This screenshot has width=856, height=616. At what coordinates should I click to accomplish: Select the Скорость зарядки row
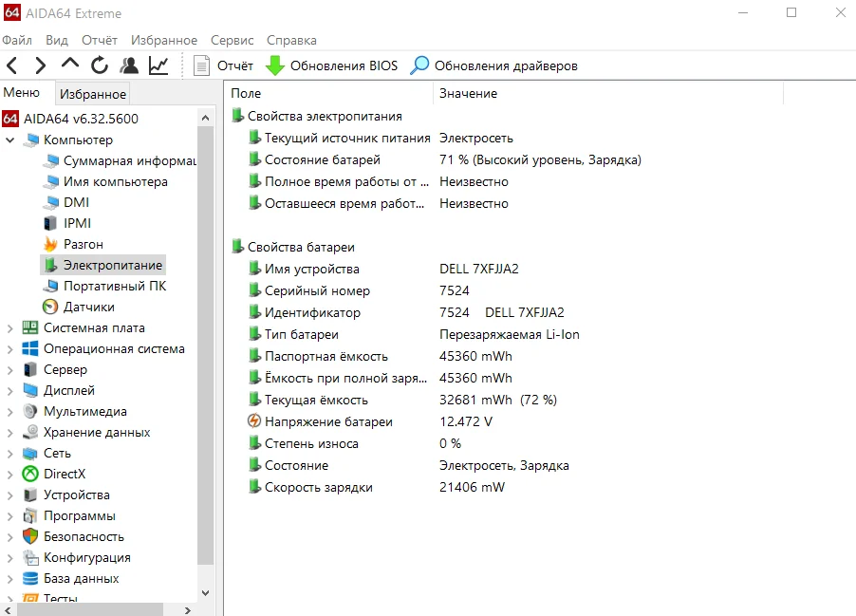(376, 487)
